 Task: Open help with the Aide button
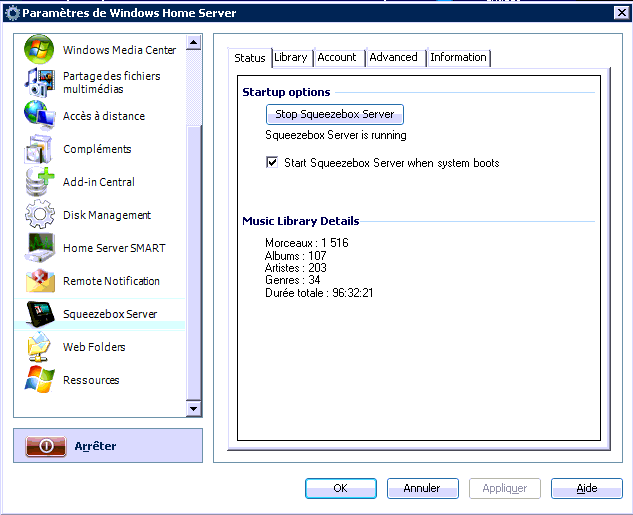click(587, 488)
